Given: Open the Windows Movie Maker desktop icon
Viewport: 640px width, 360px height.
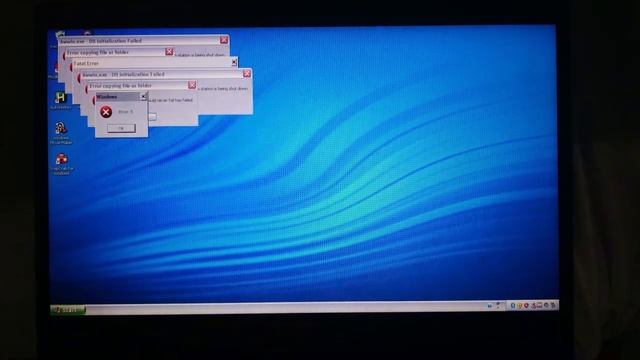Looking at the screenshot, I should tap(61, 128).
